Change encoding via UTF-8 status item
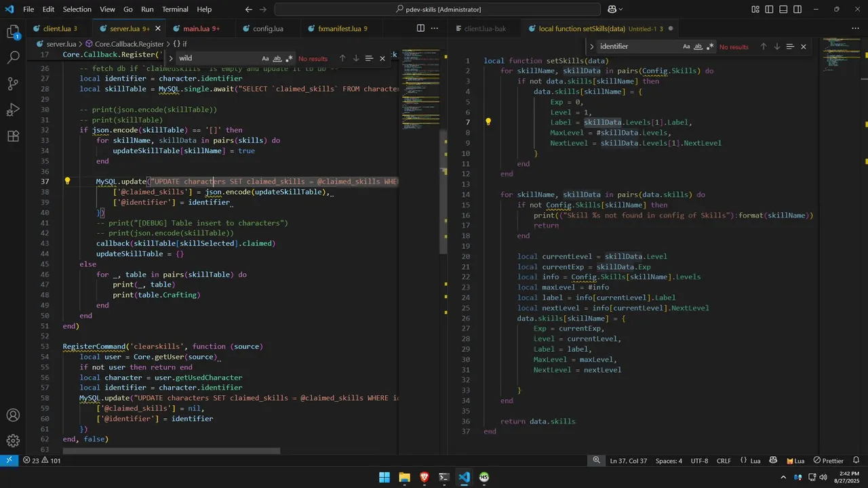This screenshot has width=868, height=488. tap(699, 461)
